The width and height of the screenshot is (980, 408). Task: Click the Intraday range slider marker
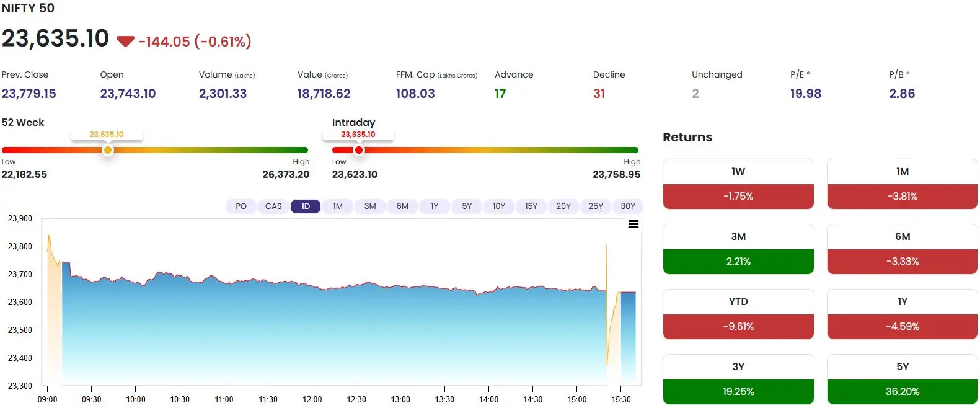click(x=358, y=150)
